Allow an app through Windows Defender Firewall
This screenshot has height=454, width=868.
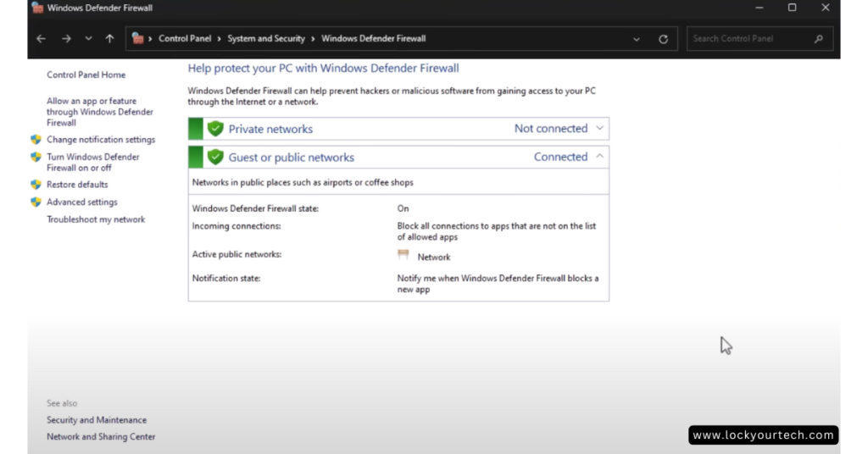(x=100, y=112)
